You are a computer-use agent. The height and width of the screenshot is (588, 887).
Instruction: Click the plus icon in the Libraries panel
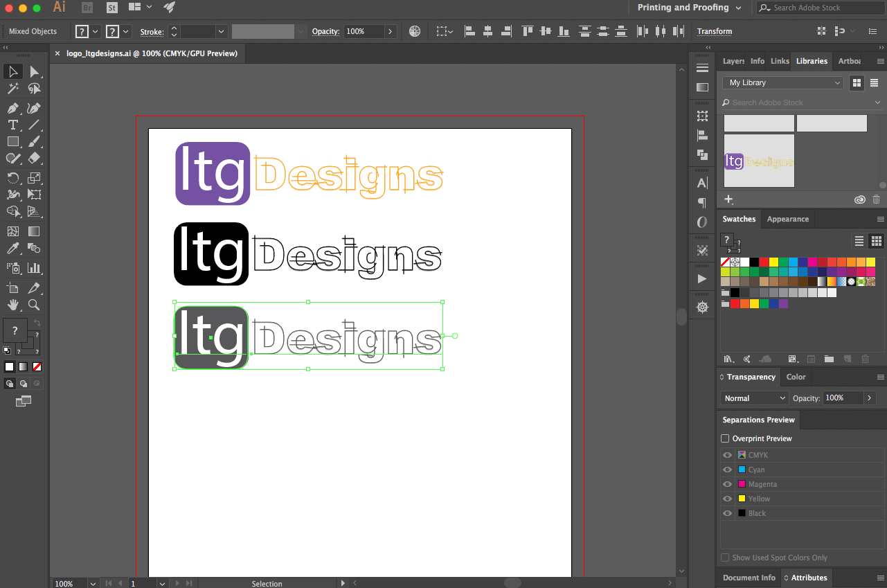[x=728, y=199]
